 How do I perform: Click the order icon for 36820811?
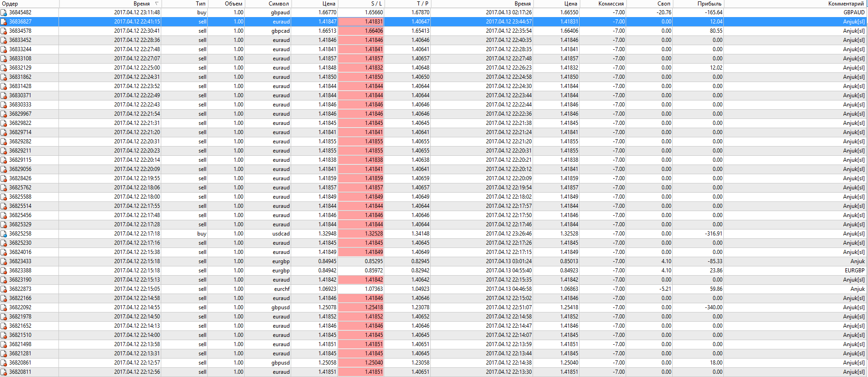click(4, 372)
